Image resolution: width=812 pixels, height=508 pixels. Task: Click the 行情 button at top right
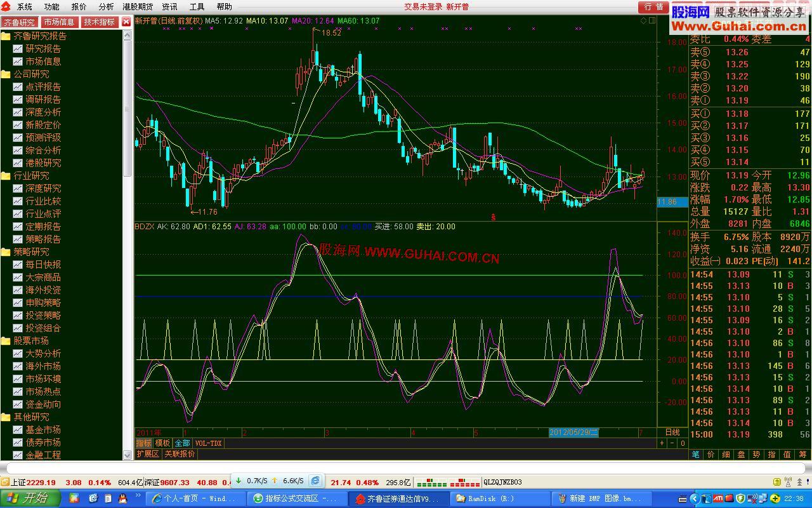[653, 7]
